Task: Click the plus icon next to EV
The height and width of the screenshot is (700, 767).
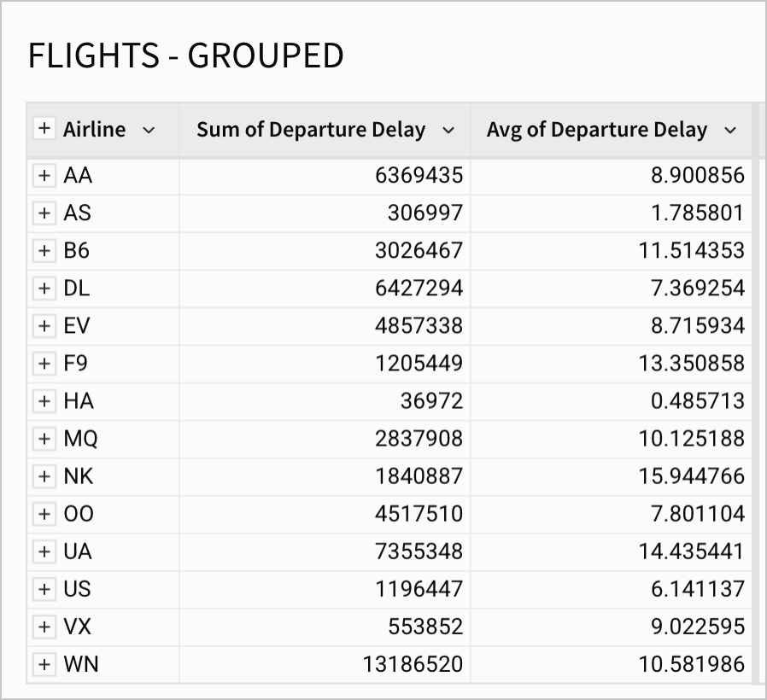Action: (44, 326)
